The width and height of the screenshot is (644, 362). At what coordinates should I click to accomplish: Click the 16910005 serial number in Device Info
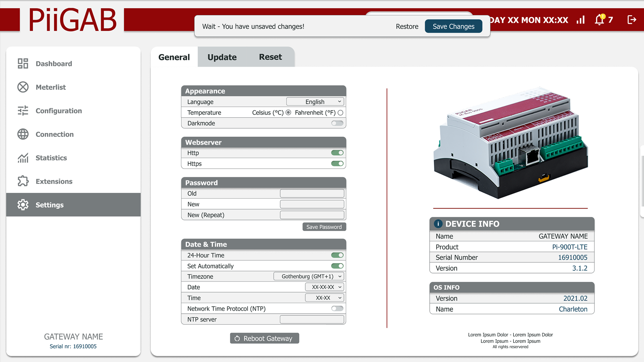tap(573, 257)
